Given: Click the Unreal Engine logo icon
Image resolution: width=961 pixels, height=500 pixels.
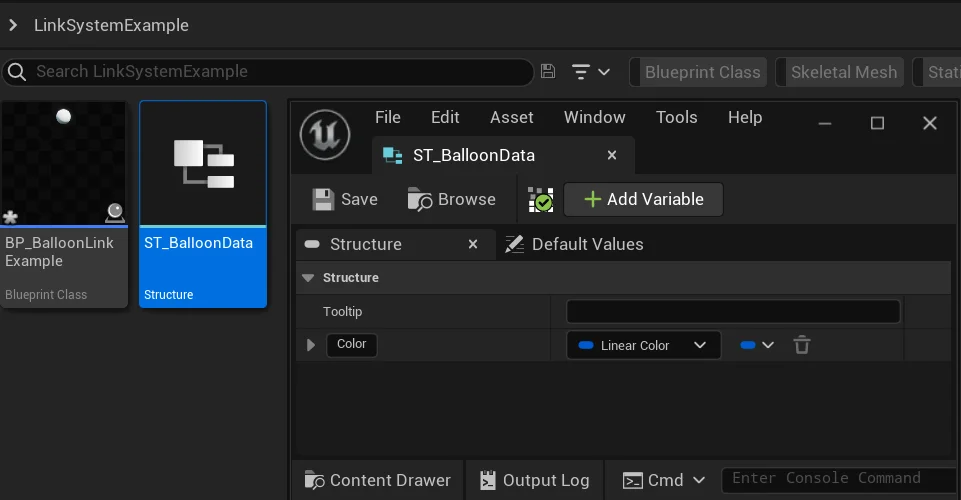Looking at the screenshot, I should 325,134.
